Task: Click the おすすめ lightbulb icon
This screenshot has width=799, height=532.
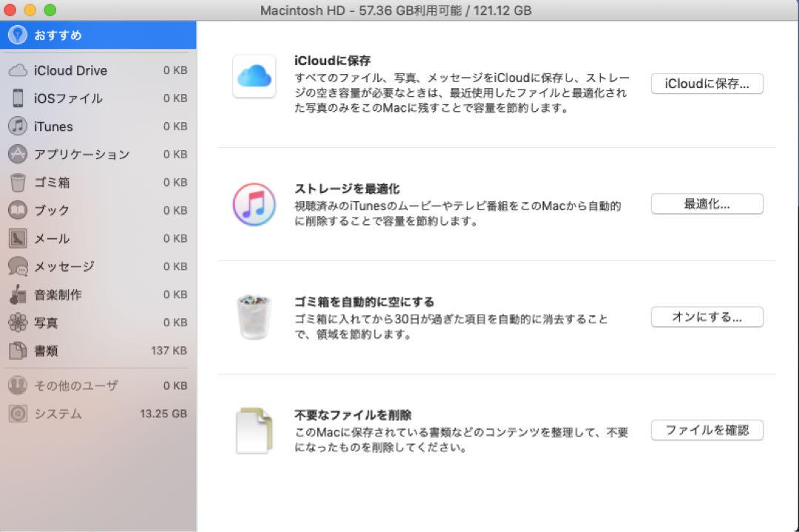Action: (x=18, y=36)
